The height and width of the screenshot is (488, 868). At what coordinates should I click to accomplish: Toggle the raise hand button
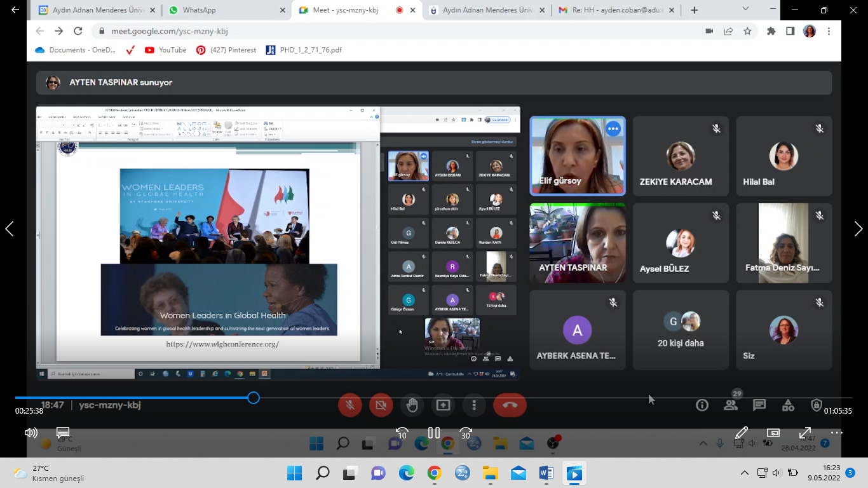coord(412,405)
